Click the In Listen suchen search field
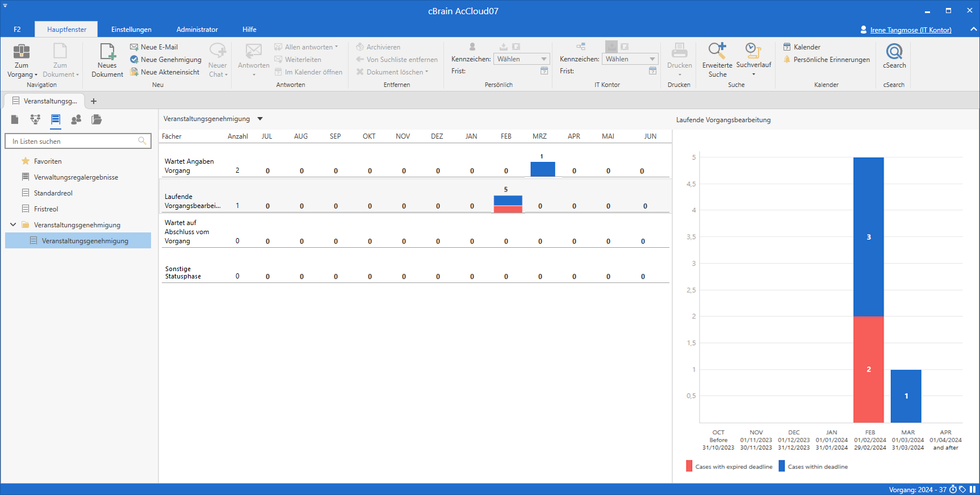The width and height of the screenshot is (980, 495). pos(74,141)
